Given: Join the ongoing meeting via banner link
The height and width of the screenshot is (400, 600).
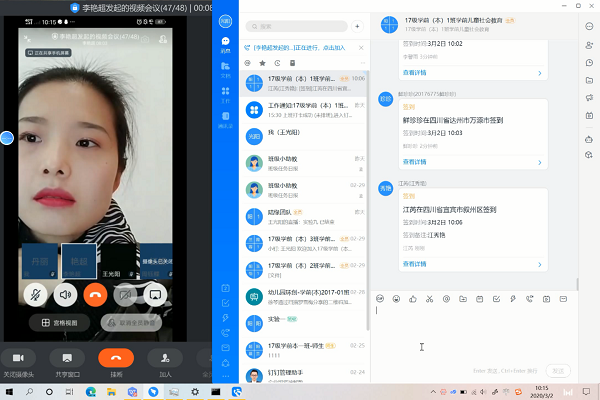Looking at the screenshot, I should [x=299, y=48].
